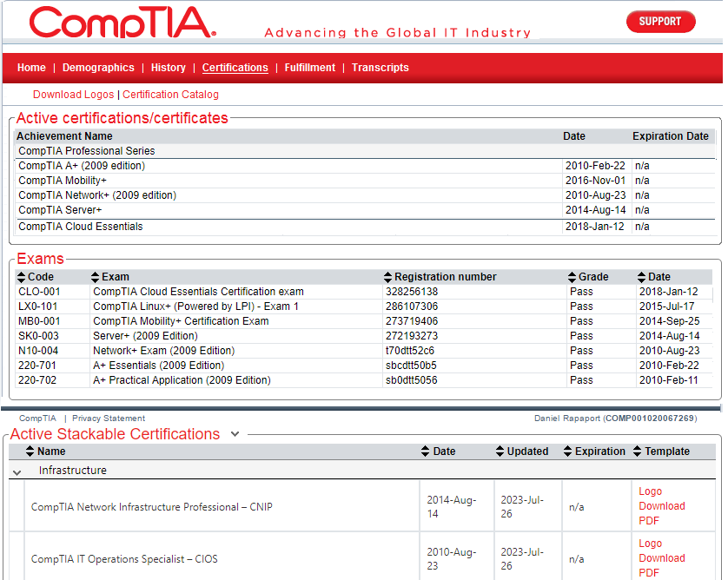The height and width of the screenshot is (580, 728).
Task: Open the Privacy Statement link
Action: pos(109,419)
